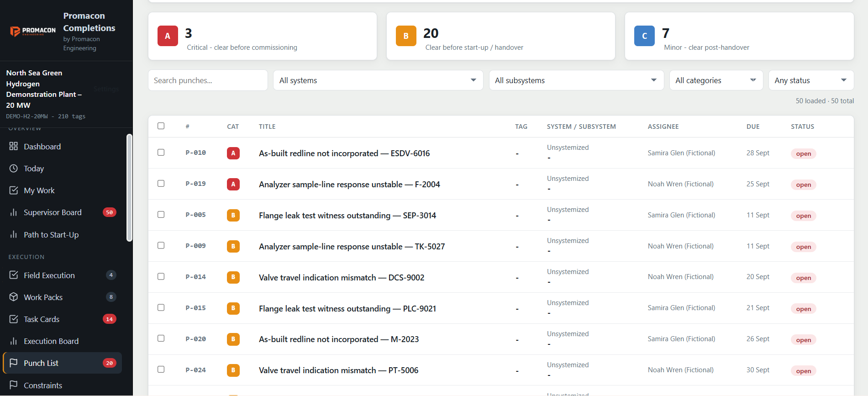Click the Execution Board chart icon

pyautogui.click(x=14, y=341)
